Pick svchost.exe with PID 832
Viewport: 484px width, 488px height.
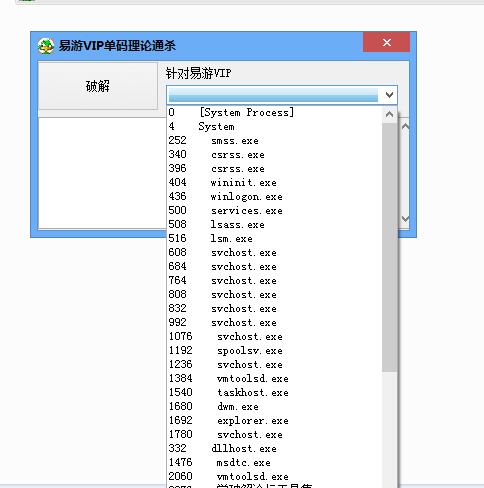[274, 308]
